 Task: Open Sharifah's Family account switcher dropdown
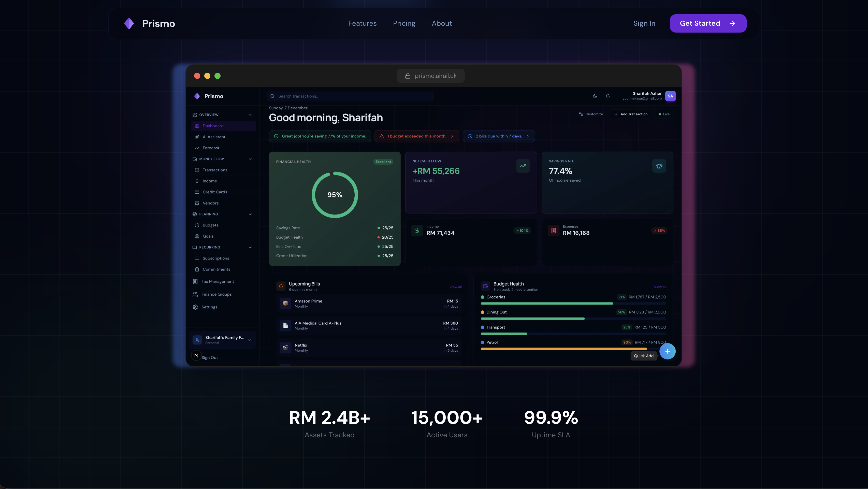(x=250, y=340)
